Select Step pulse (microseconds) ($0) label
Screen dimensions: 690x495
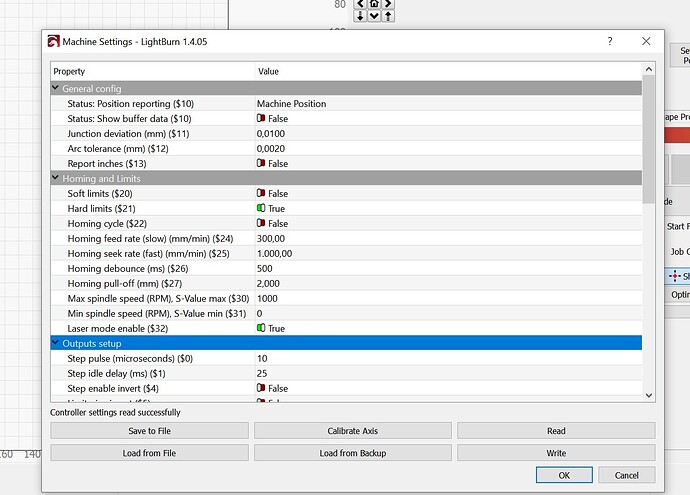130,359
